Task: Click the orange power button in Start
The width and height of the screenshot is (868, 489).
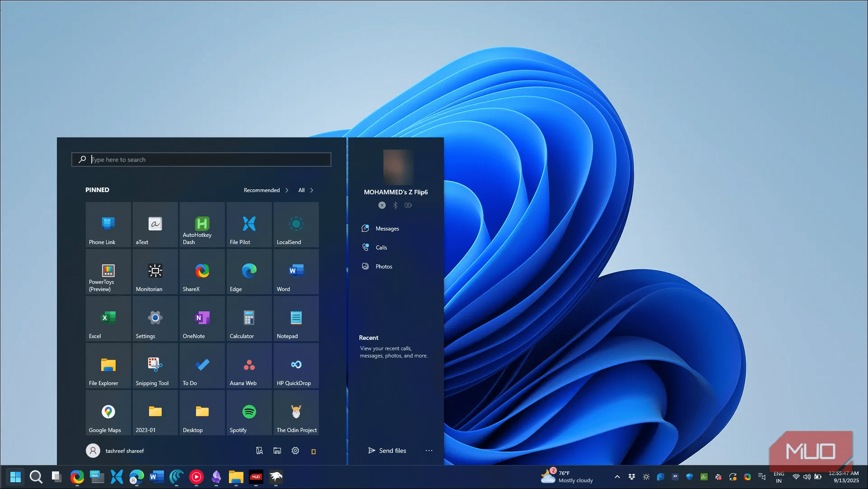Action: (313, 451)
